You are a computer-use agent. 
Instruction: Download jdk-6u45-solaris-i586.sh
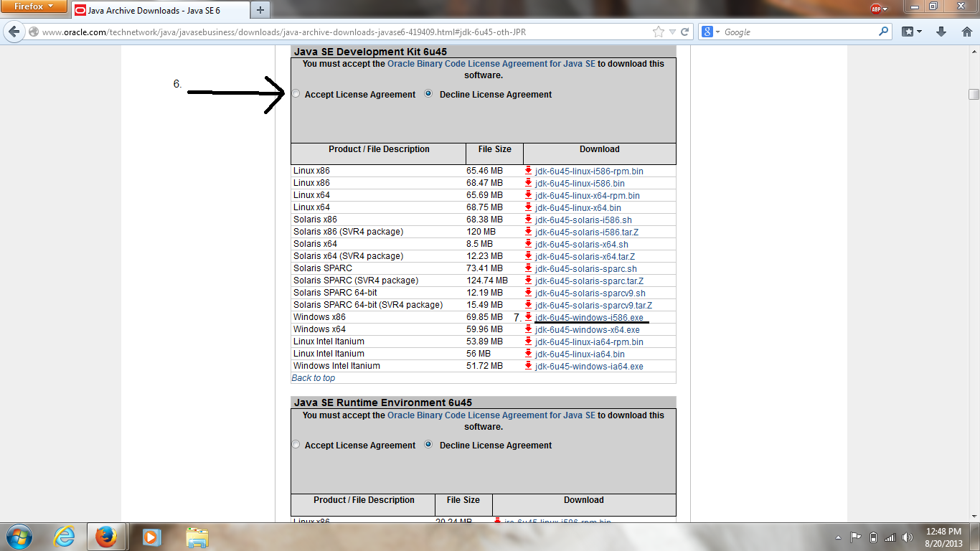(583, 220)
